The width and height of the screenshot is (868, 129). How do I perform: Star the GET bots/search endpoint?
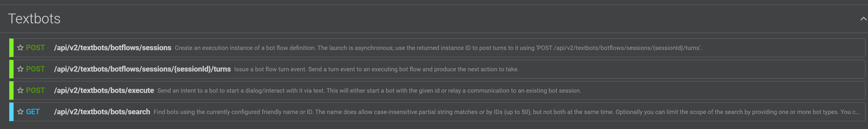click(21, 112)
